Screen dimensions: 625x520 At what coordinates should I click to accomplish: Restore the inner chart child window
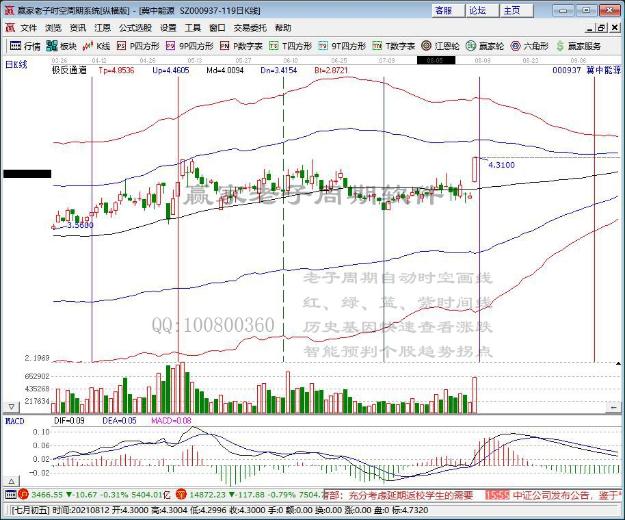(x=601, y=28)
